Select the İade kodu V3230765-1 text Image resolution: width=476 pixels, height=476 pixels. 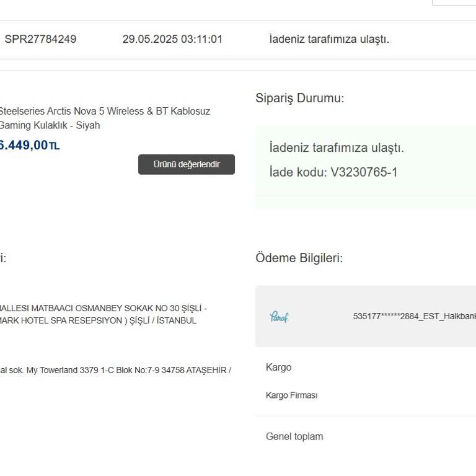pyautogui.click(x=333, y=172)
